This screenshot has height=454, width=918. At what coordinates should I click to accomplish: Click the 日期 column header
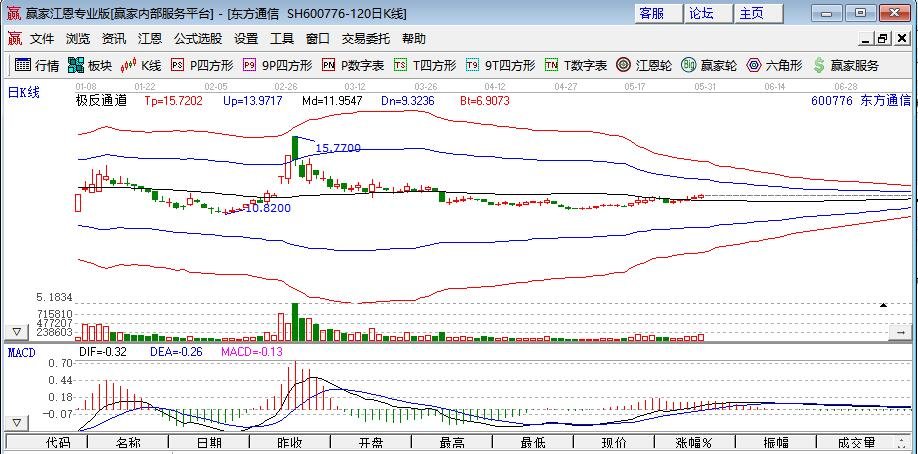[x=209, y=443]
